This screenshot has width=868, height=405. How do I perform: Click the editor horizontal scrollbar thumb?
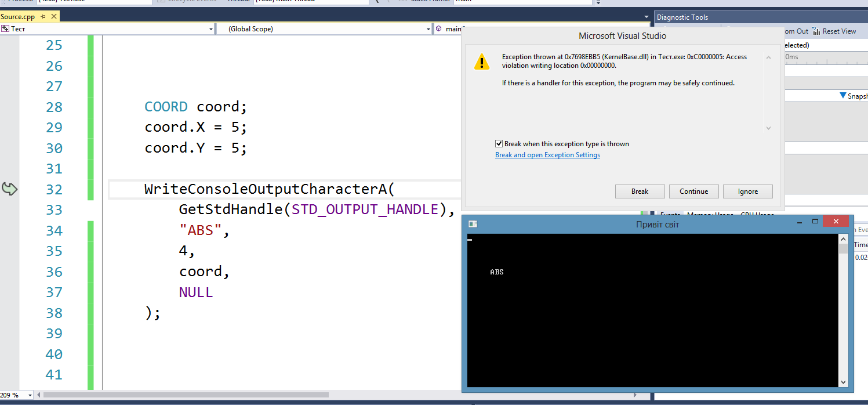[186, 395]
